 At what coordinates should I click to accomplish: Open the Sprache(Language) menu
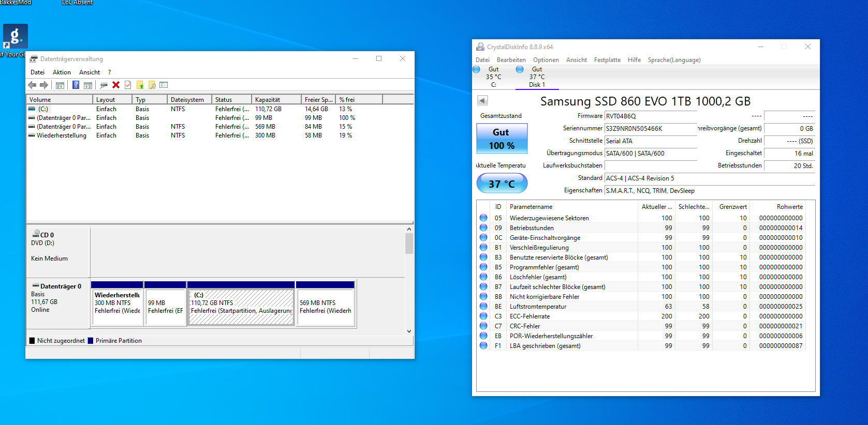674,60
